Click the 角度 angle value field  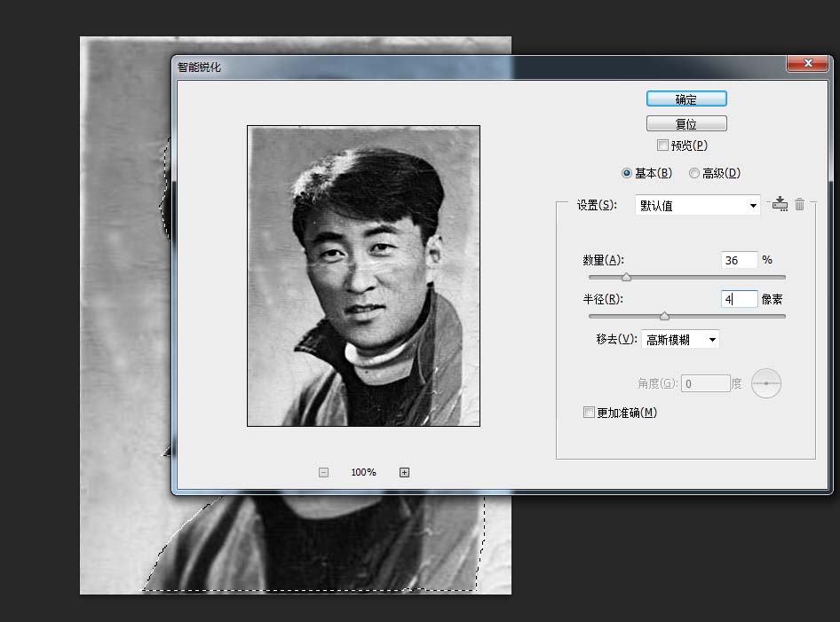click(707, 382)
